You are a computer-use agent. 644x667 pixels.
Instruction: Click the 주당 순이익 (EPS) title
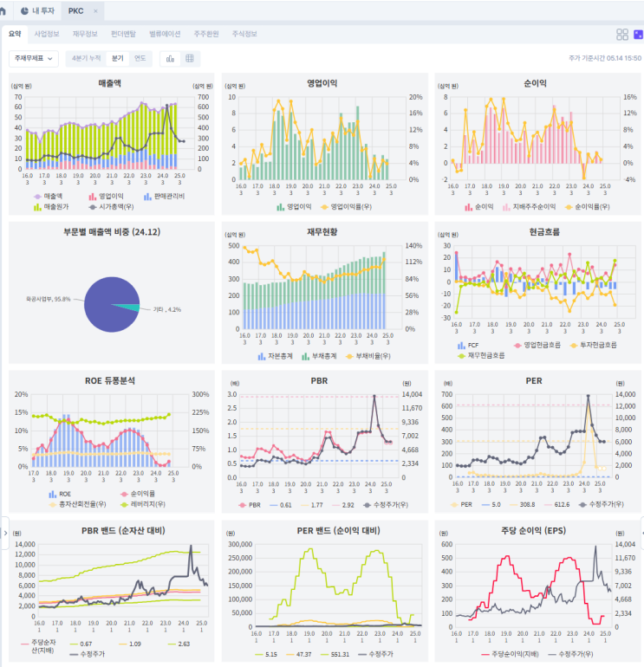[x=533, y=530]
